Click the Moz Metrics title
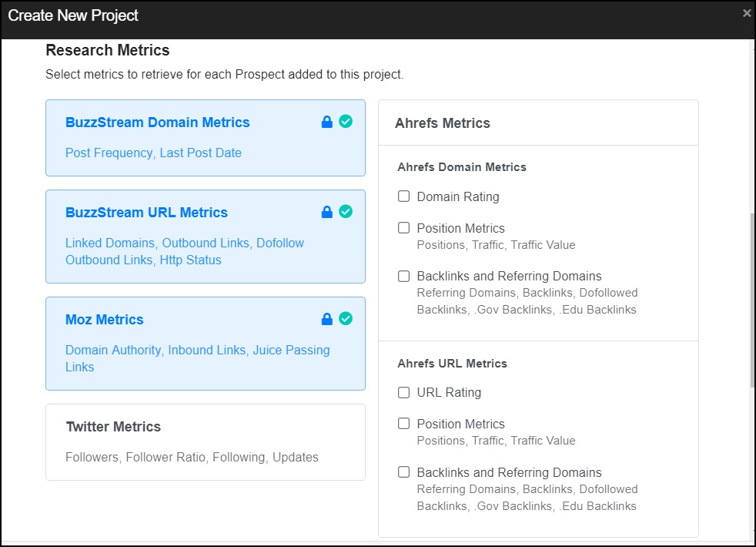 coord(105,320)
